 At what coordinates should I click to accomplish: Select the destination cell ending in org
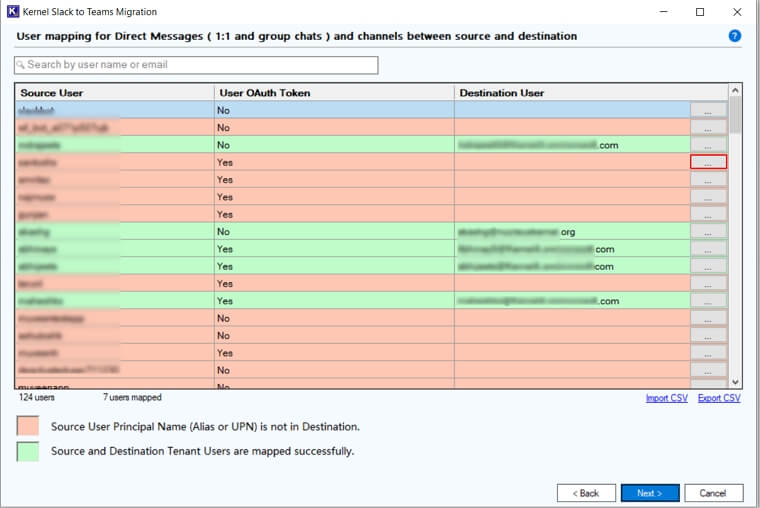tap(572, 232)
